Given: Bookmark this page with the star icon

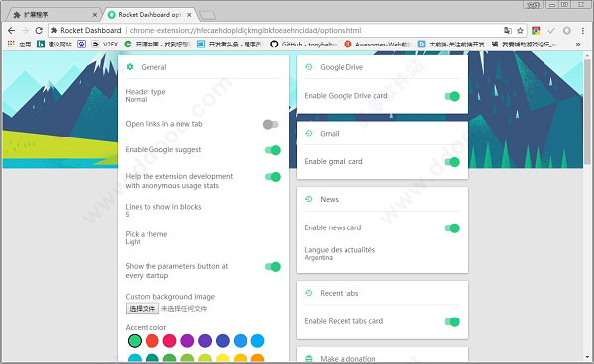Looking at the screenshot, I should (x=520, y=31).
